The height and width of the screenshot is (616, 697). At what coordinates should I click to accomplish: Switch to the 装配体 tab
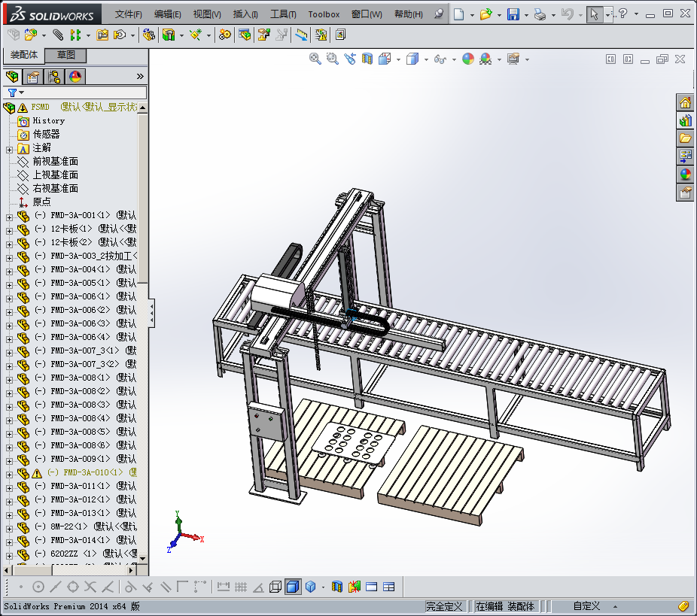point(24,55)
